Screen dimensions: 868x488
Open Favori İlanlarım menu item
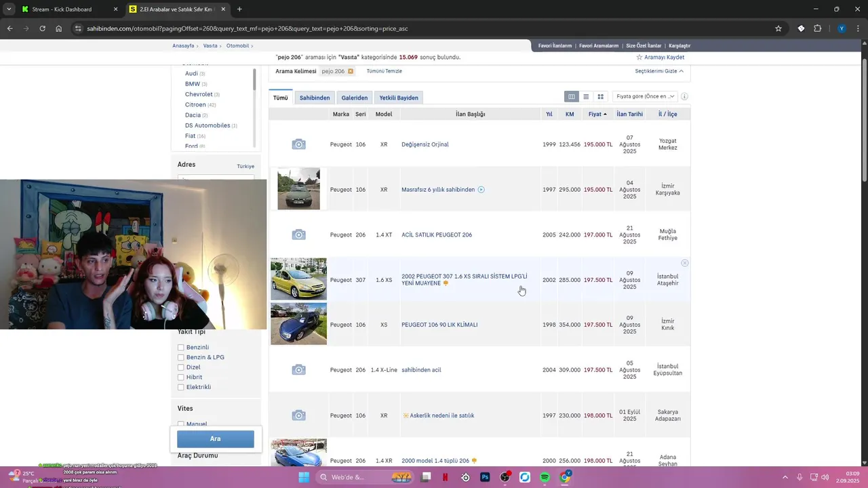(555, 45)
